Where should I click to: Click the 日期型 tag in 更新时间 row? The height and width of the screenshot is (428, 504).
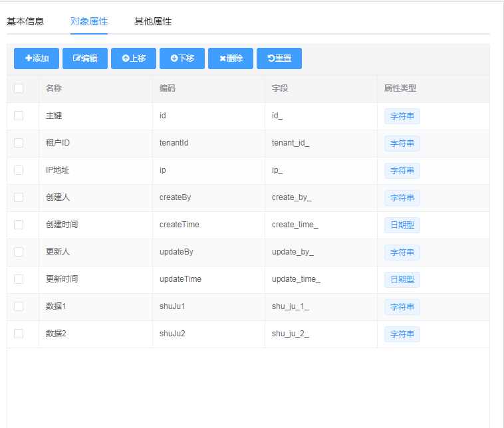tap(402, 280)
